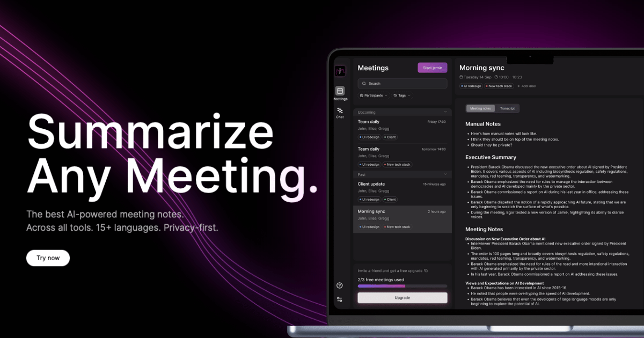Click 'The best AI-powered meeting notes.' tagline
The image size is (644, 338).
click(x=105, y=214)
